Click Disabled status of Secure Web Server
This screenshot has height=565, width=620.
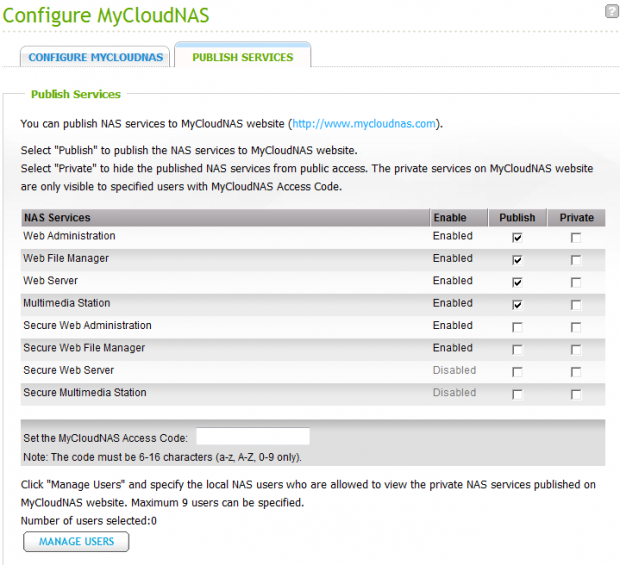click(454, 370)
